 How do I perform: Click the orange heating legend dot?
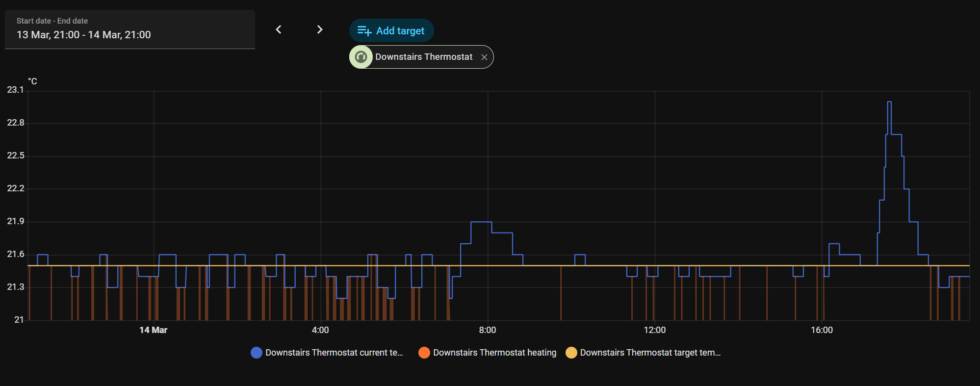click(x=424, y=353)
